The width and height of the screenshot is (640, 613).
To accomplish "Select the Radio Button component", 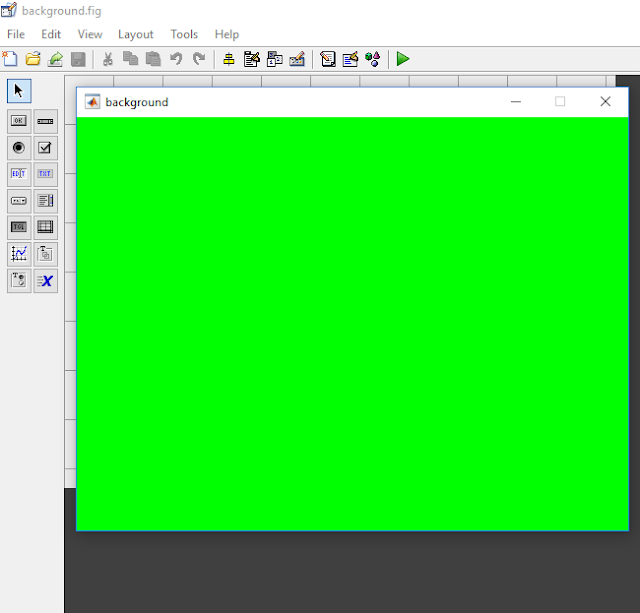I will [x=19, y=148].
